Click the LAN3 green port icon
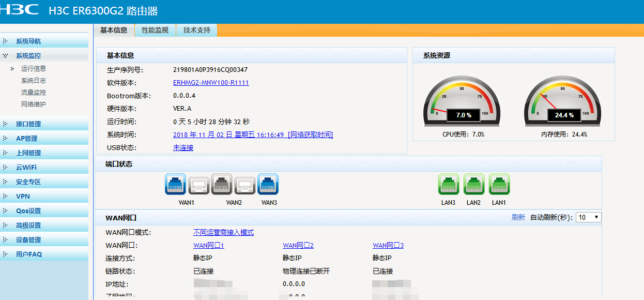This screenshot has height=300, width=644. point(449,184)
